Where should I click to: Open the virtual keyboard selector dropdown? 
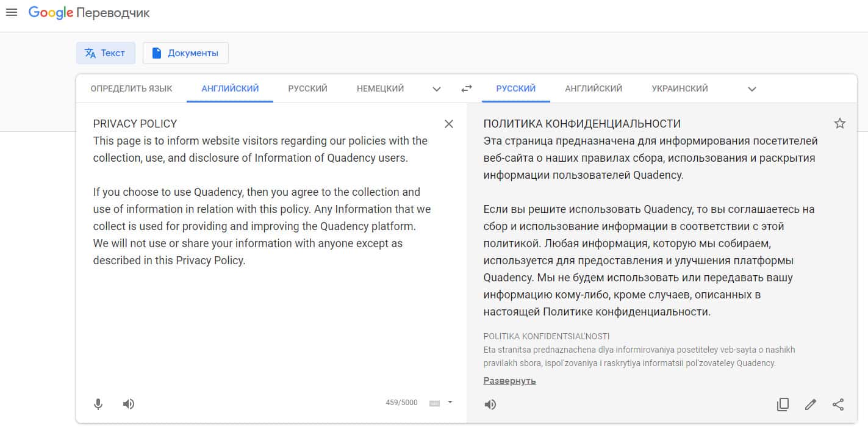(450, 403)
